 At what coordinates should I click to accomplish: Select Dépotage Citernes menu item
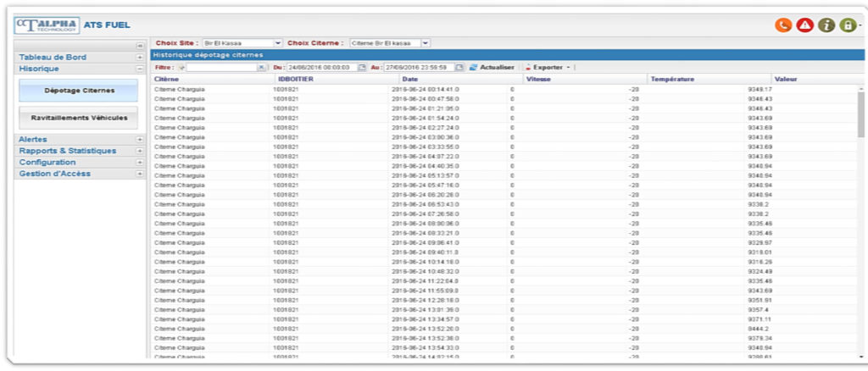point(79,90)
